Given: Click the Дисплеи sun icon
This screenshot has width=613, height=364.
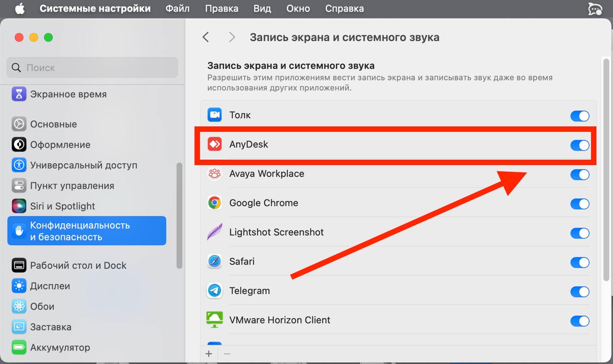Looking at the screenshot, I should click(19, 286).
